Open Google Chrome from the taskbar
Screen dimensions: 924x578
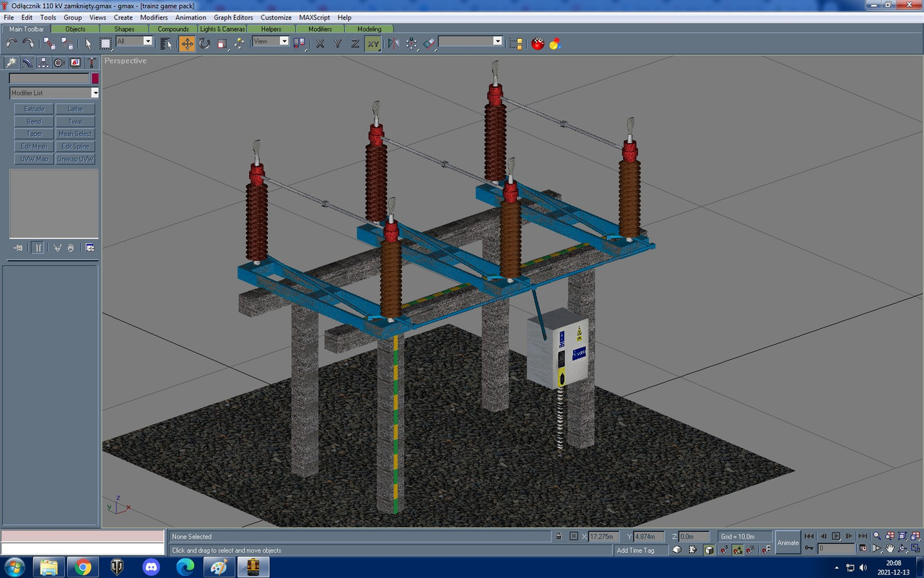[83, 567]
